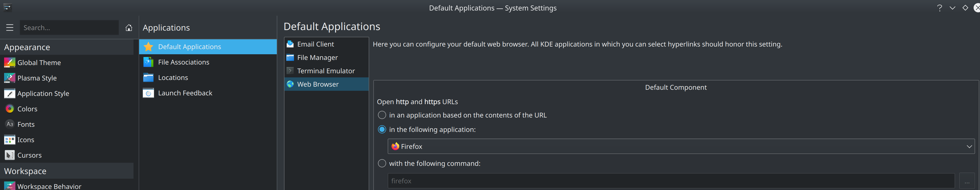Open the Locations settings page
This screenshot has height=190, width=980.
[173, 78]
